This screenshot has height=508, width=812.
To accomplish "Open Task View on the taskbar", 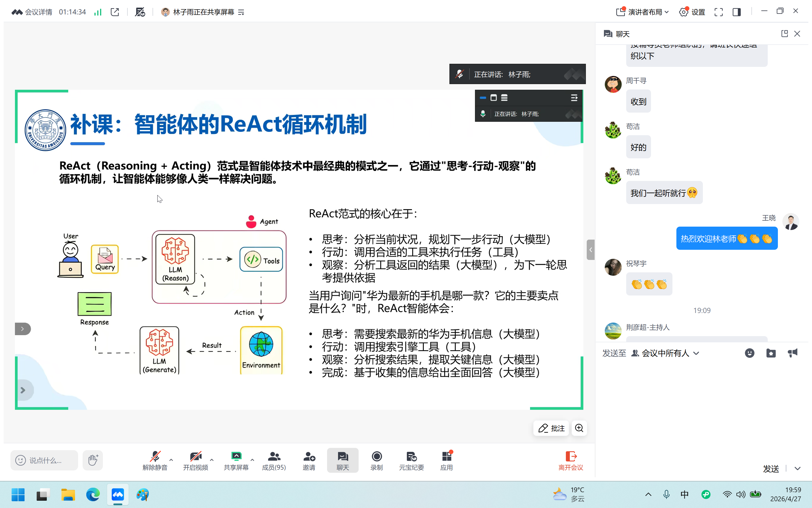I will tap(43, 494).
